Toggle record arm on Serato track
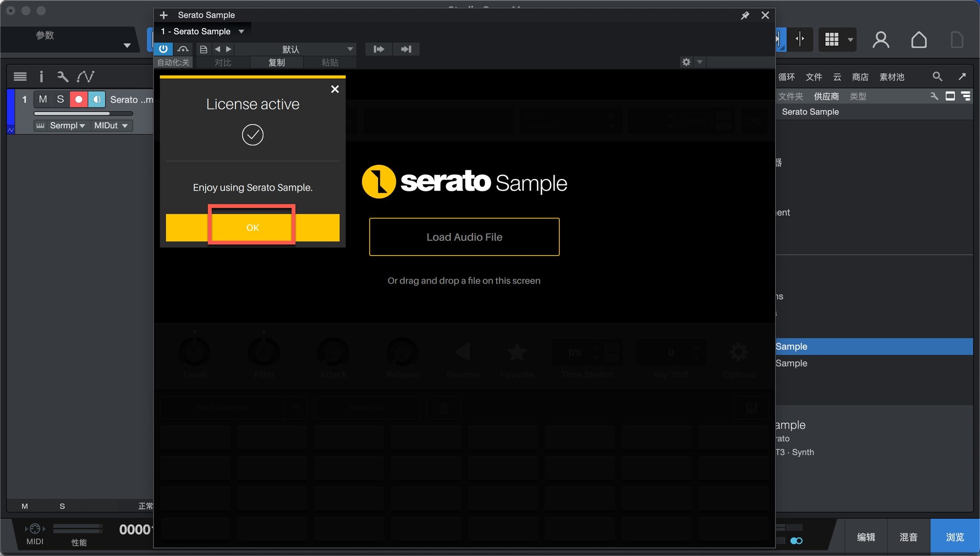 [x=79, y=99]
